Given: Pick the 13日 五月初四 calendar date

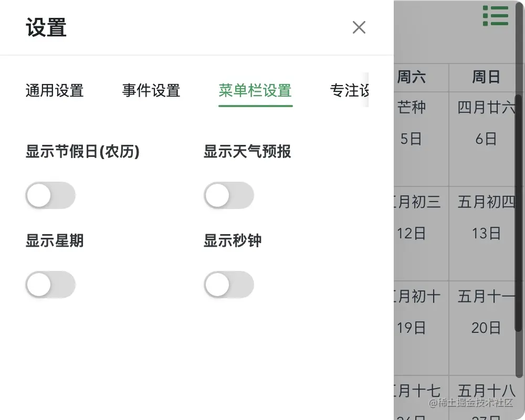Looking at the screenshot, I should point(486,234).
